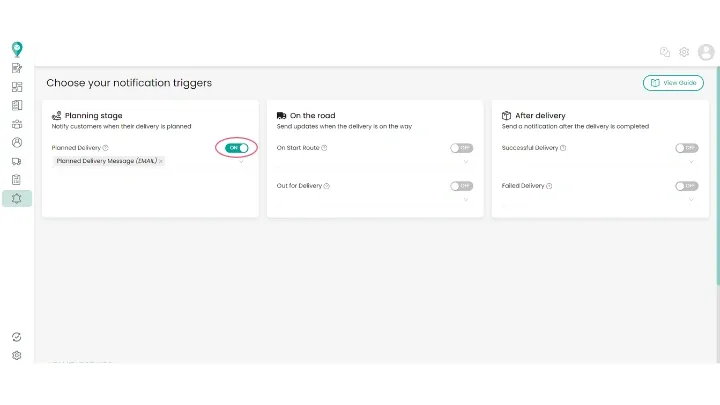Expand the Out for Delivery dropdown chevron

(466, 199)
